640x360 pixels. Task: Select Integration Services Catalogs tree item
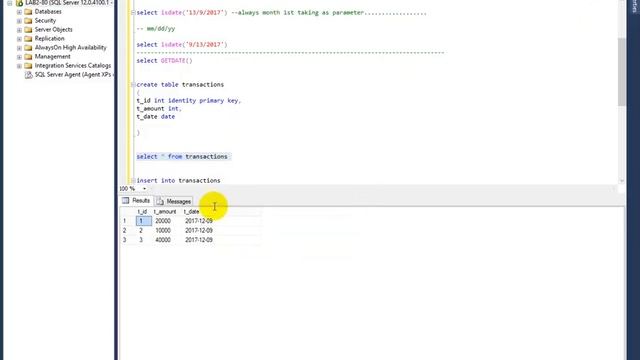tap(73, 66)
